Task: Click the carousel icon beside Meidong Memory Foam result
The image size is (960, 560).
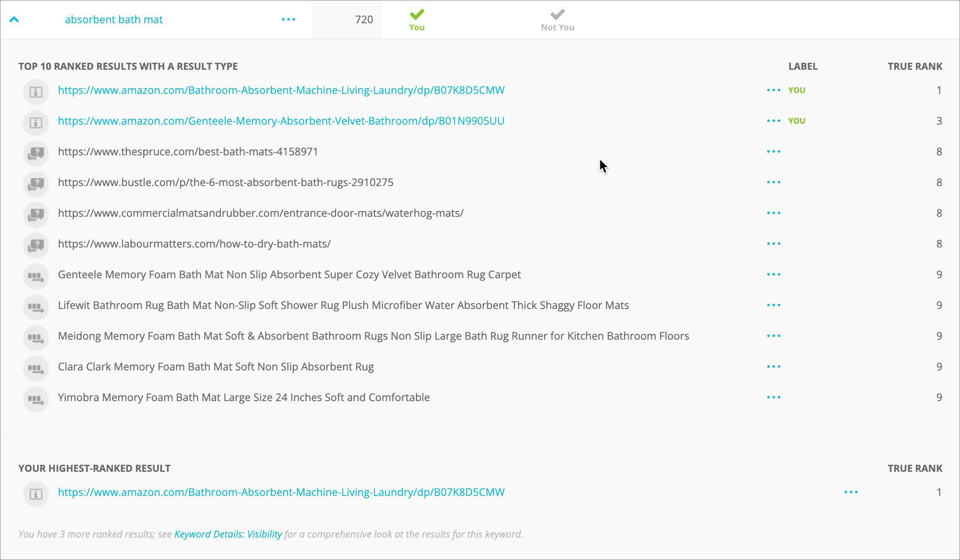Action: point(36,337)
